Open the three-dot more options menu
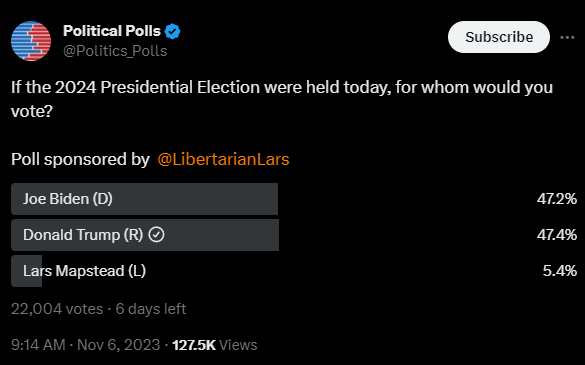Viewport: 585px width, 365px height. pyautogui.click(x=567, y=37)
